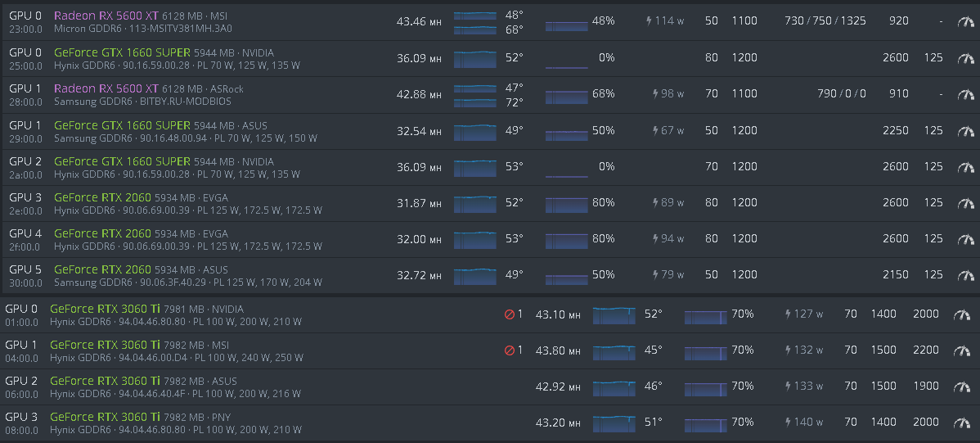Click speedometer icon for RTX 3060 Ti PNY

coord(962,423)
